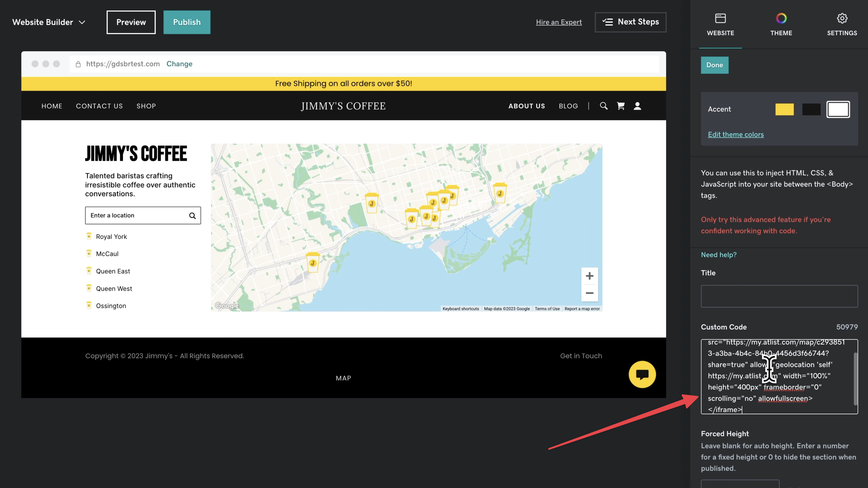Select Queen East location
Viewport: 868px width, 488px height.
pyautogui.click(x=113, y=271)
